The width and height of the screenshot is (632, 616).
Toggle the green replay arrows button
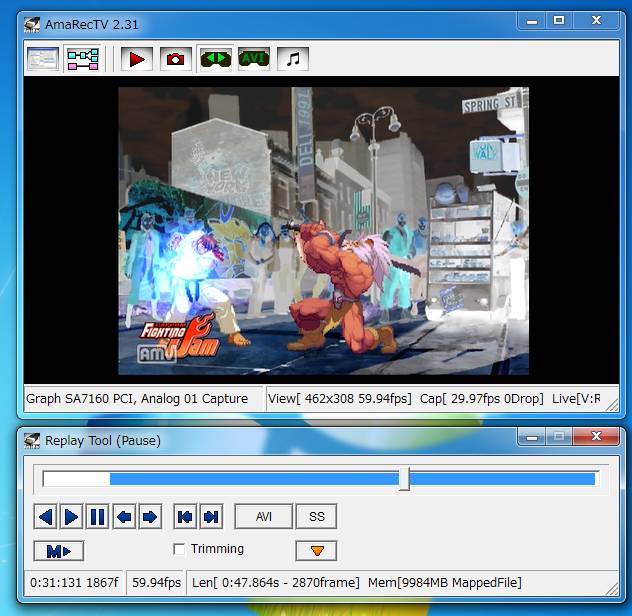(x=216, y=59)
